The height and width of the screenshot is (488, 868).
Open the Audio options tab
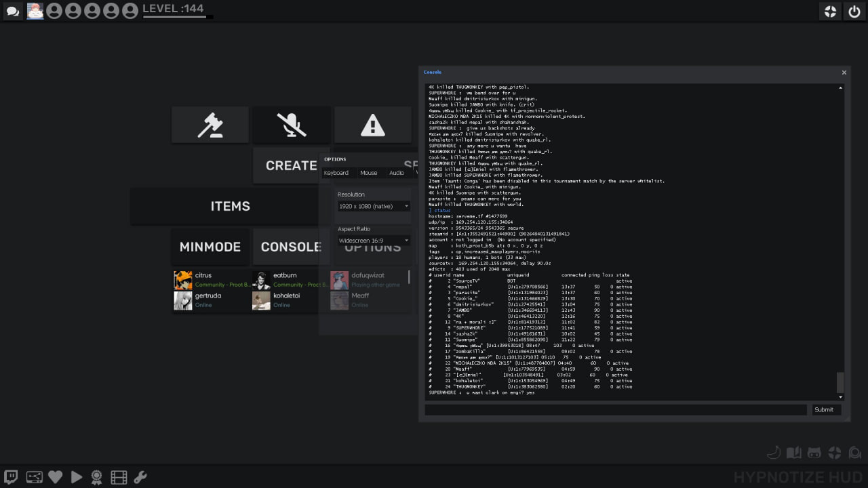click(396, 173)
